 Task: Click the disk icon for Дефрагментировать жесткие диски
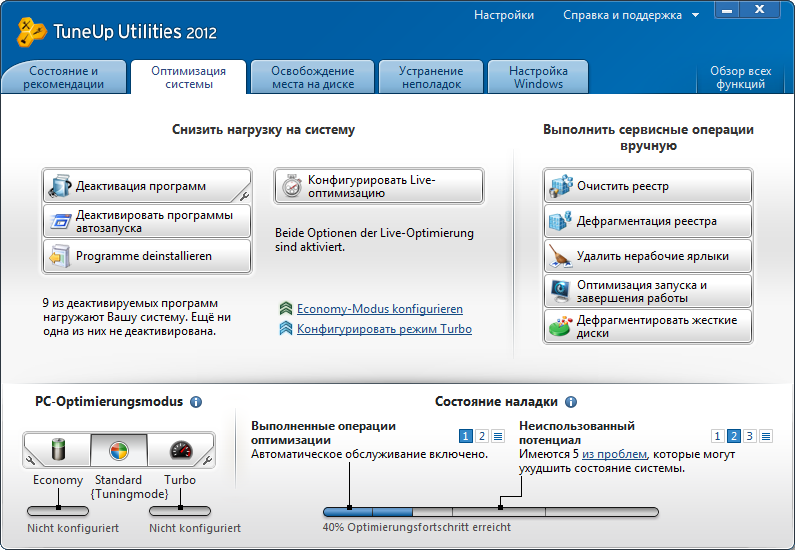561,326
